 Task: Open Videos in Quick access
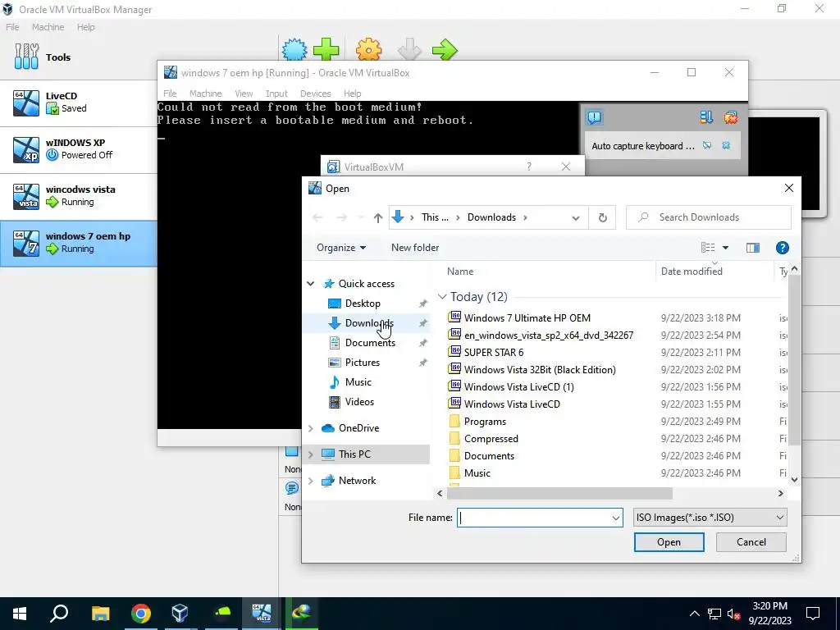359,402
